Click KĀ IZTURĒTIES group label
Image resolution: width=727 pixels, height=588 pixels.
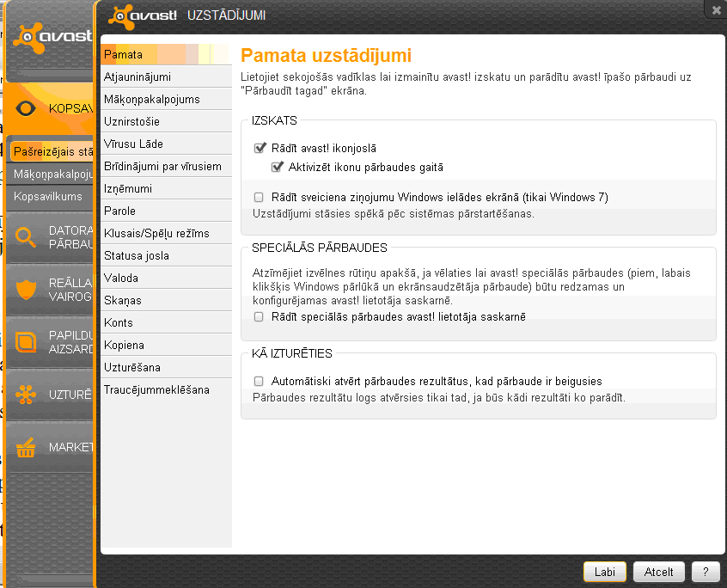(292, 353)
